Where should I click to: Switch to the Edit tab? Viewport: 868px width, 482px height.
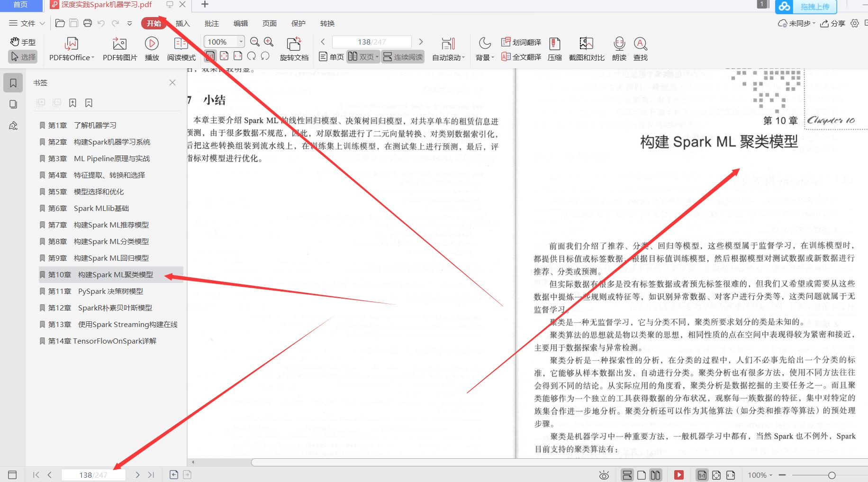[x=240, y=23]
